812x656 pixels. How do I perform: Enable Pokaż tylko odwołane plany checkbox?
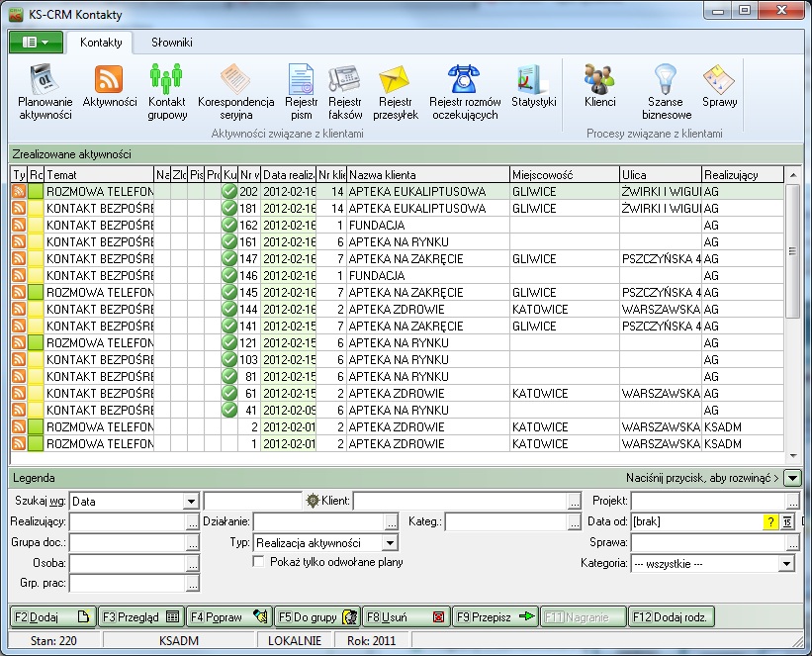pyautogui.click(x=259, y=562)
